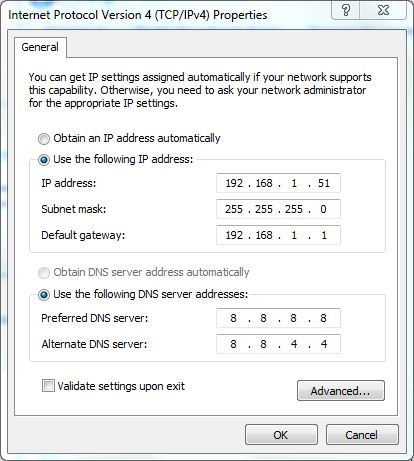Click the first octet 255 of Subnet mask
414x461 pixels.
pos(234,209)
